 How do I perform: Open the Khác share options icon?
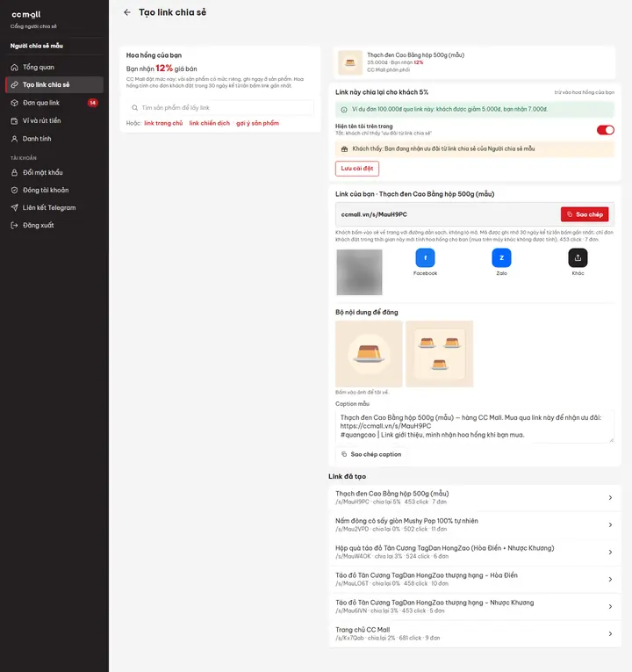[x=578, y=258]
